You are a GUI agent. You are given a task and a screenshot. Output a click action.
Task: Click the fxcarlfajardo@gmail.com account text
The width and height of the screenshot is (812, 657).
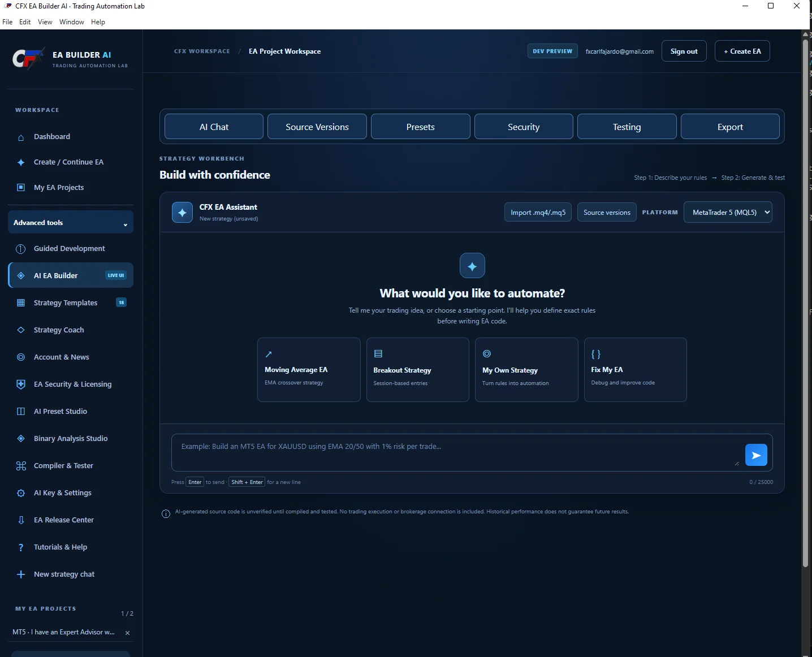click(x=620, y=51)
